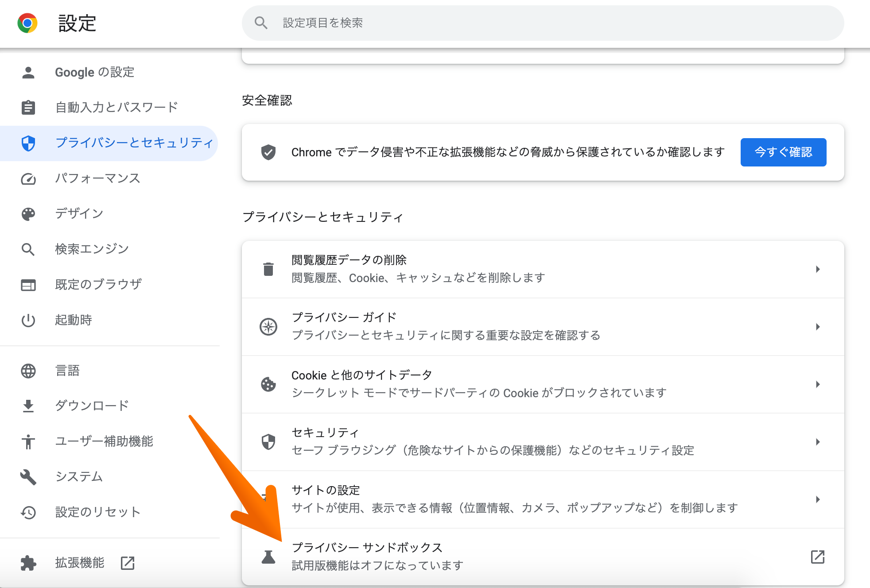Go to パフォーマンス settings
The width and height of the screenshot is (870, 588).
point(109,178)
